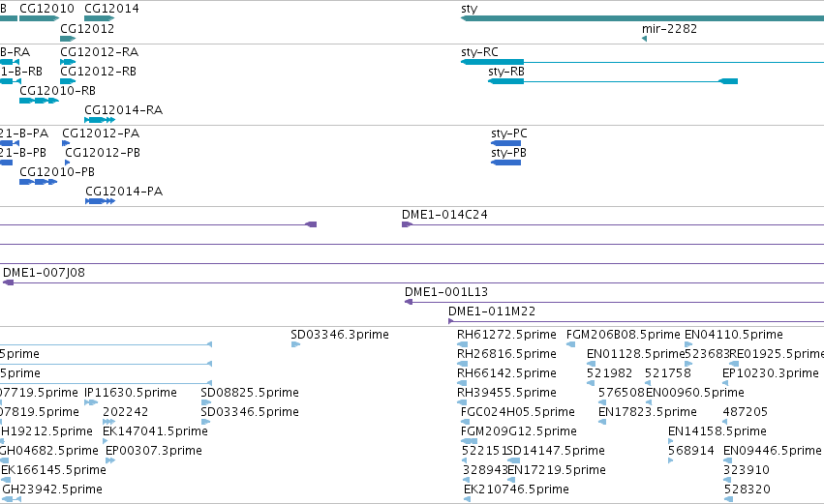The height and width of the screenshot is (504, 824).
Task: Open the CG12014-PA protein feature
Action: click(x=101, y=201)
